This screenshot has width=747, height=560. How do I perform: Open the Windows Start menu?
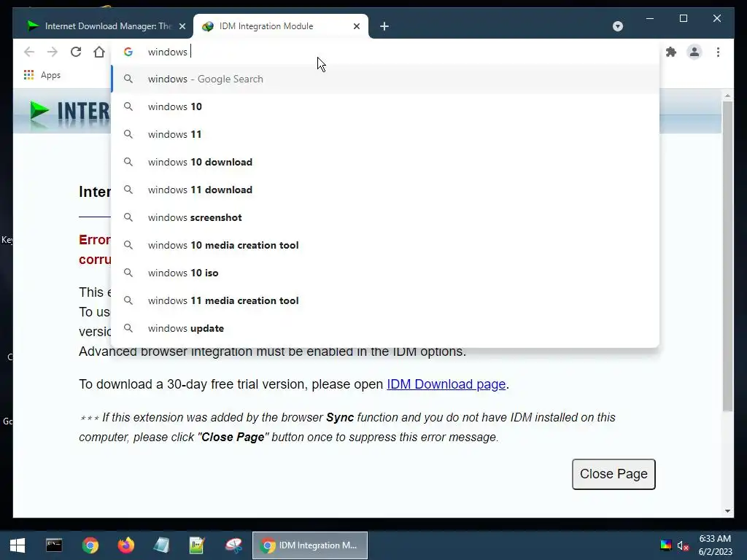pos(18,545)
